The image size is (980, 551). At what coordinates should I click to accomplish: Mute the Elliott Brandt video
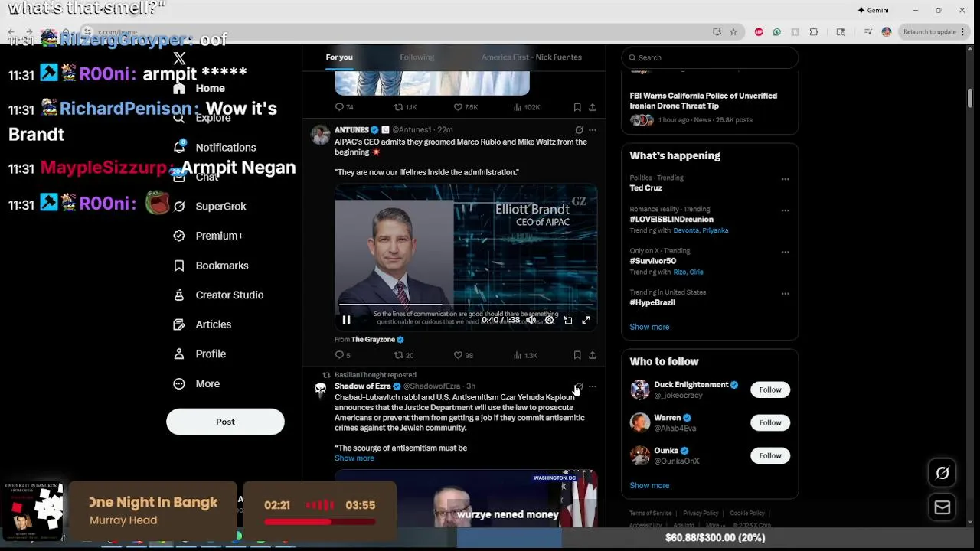[x=531, y=321]
